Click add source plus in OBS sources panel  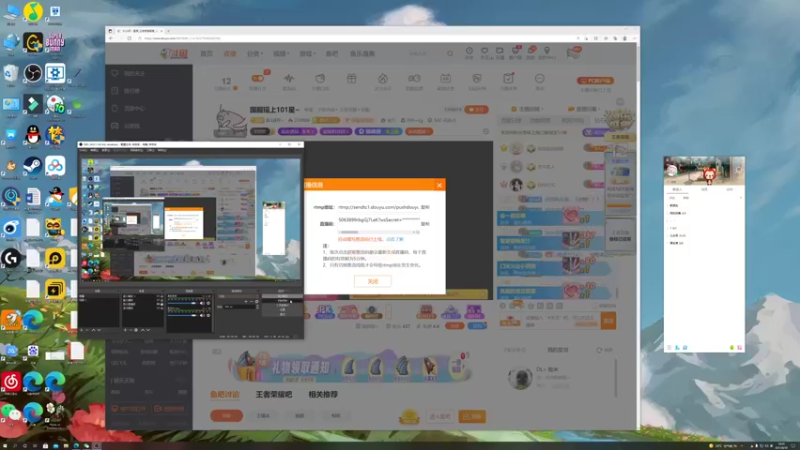[x=126, y=330]
